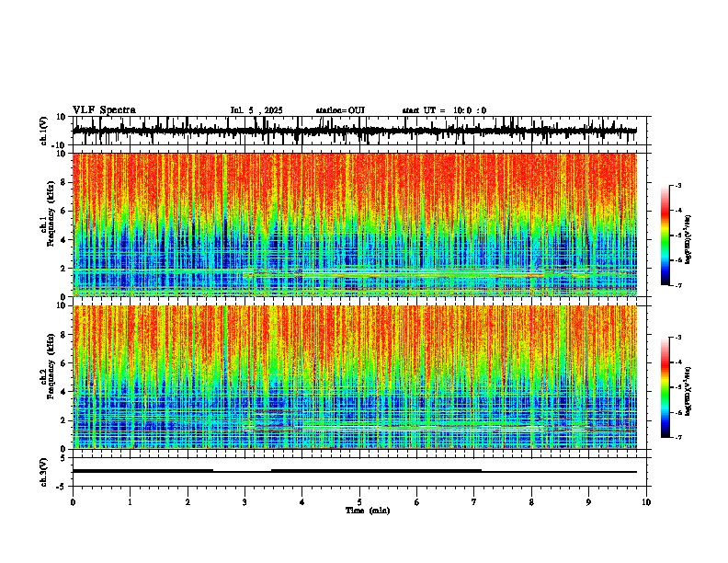Click time axis tick label "7"
This screenshot has width=728, height=563.
[474, 502]
